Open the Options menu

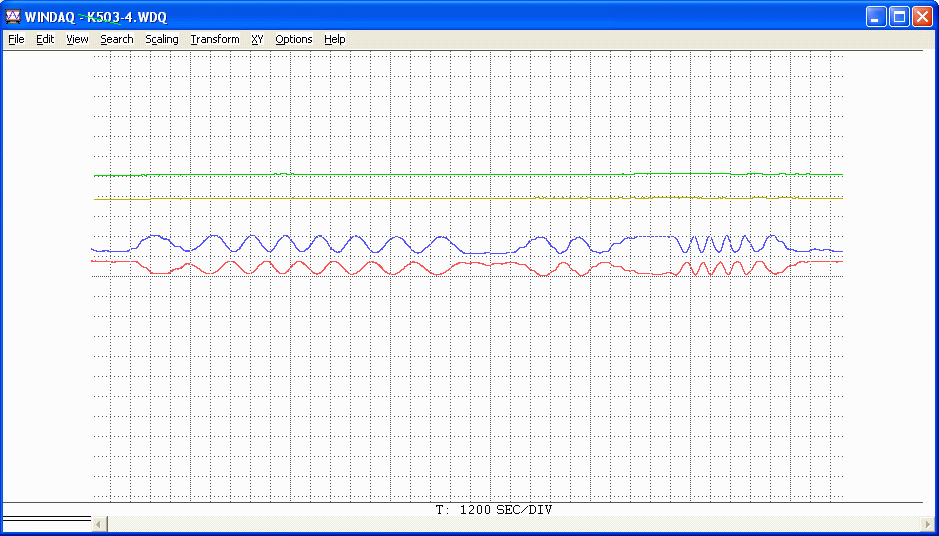pos(294,39)
